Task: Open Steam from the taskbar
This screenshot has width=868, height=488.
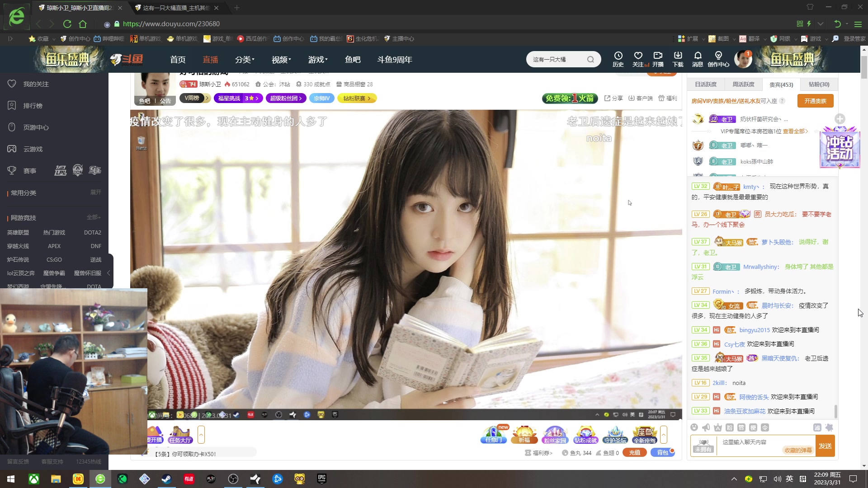Action: (x=166, y=479)
